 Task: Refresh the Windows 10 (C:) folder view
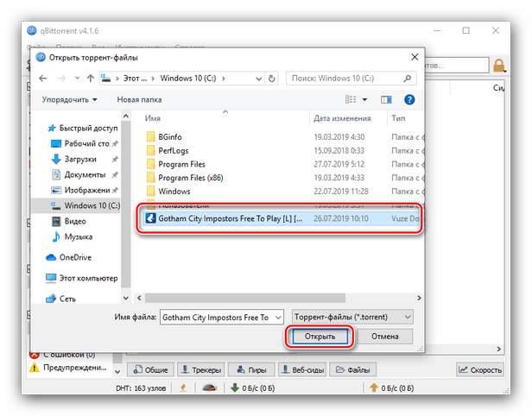[272, 78]
